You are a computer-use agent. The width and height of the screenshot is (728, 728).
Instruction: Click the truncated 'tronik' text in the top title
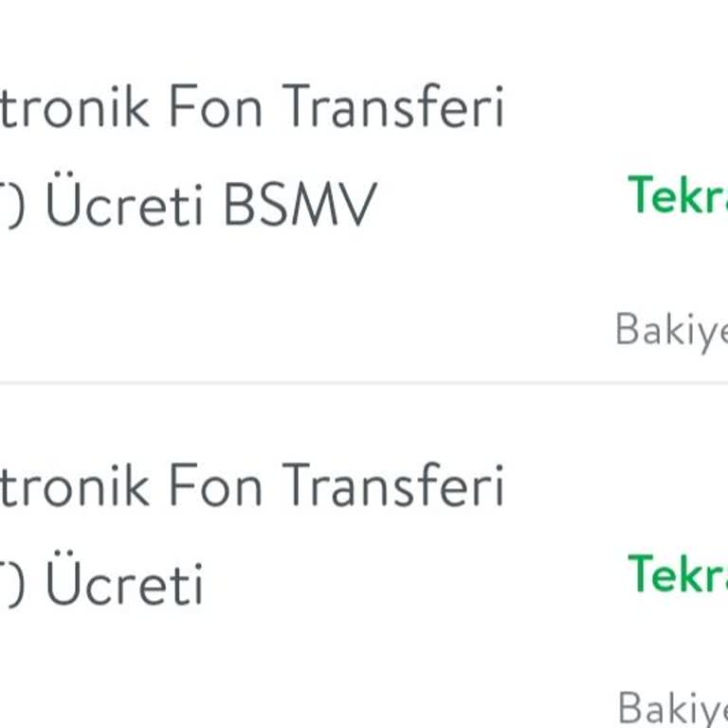[74, 106]
